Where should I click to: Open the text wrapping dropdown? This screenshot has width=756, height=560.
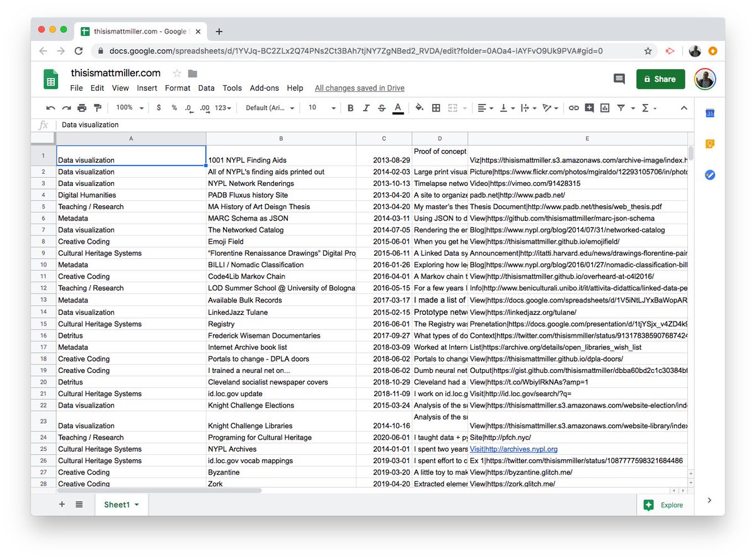tap(527, 108)
